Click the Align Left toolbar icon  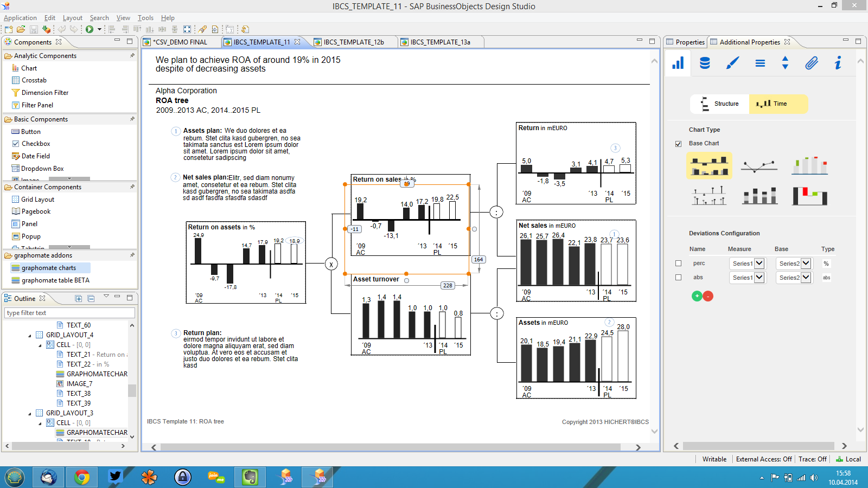coord(112,29)
